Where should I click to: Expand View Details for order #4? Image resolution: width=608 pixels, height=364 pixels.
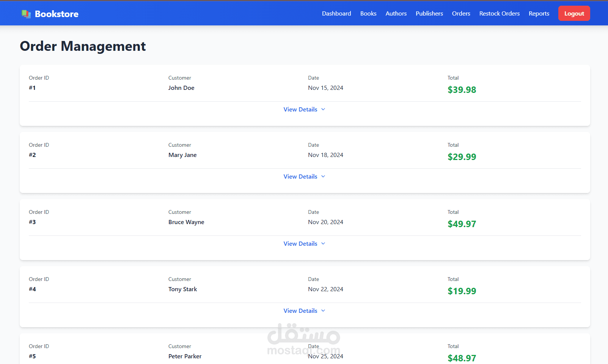coord(300,311)
